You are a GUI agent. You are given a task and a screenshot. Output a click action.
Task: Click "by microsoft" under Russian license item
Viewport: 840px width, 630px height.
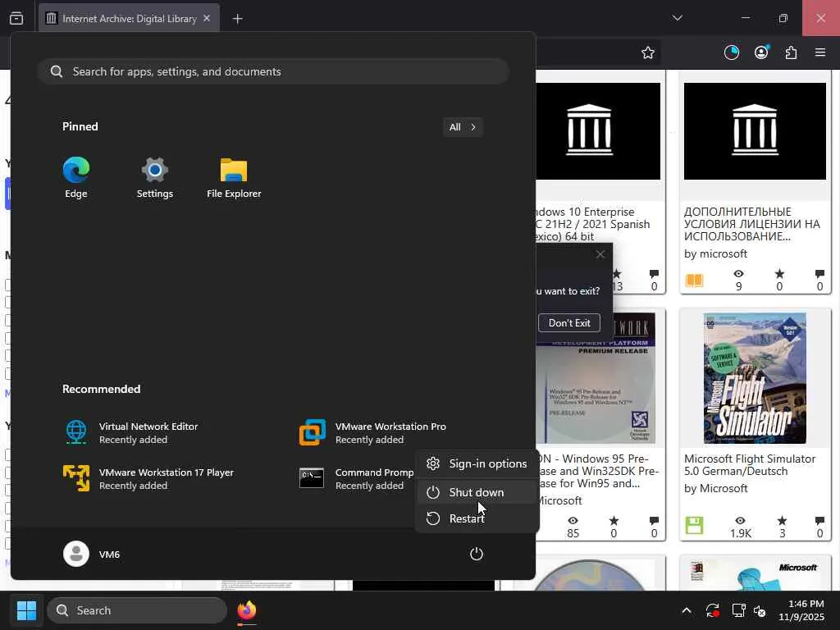coord(715,254)
